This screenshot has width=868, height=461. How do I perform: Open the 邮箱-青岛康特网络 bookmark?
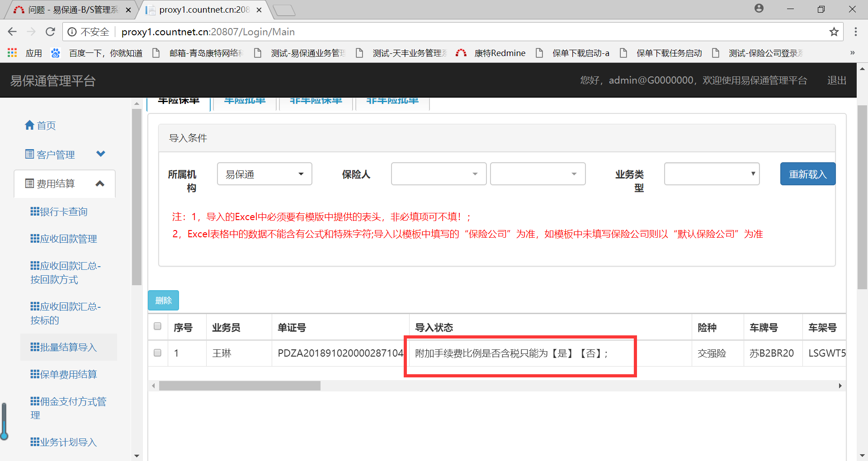click(198, 53)
